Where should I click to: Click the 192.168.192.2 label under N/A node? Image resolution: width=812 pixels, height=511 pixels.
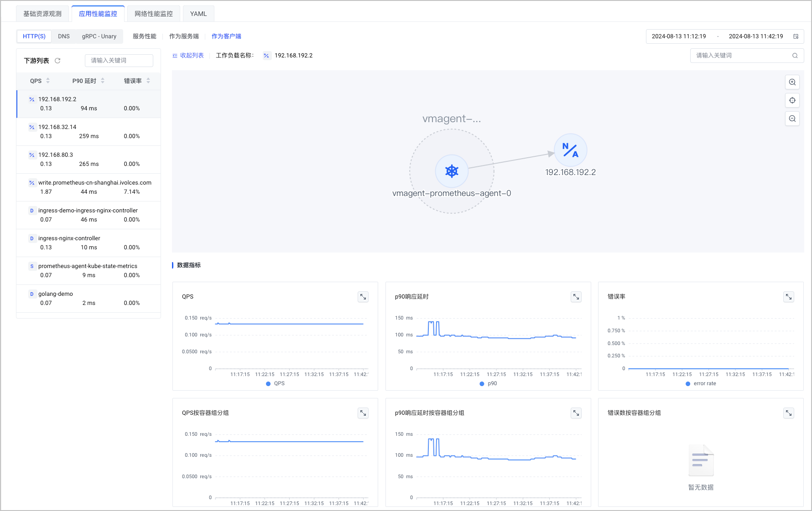570,172
